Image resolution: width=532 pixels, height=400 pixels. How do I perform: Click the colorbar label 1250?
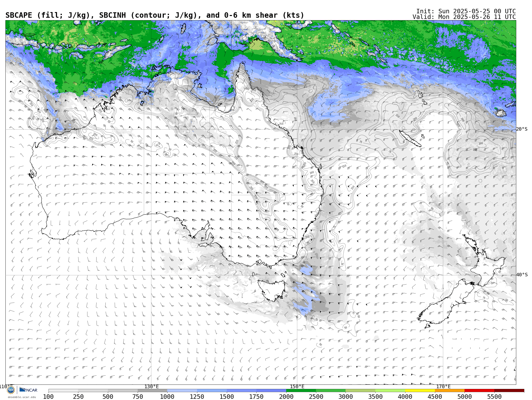click(x=197, y=397)
